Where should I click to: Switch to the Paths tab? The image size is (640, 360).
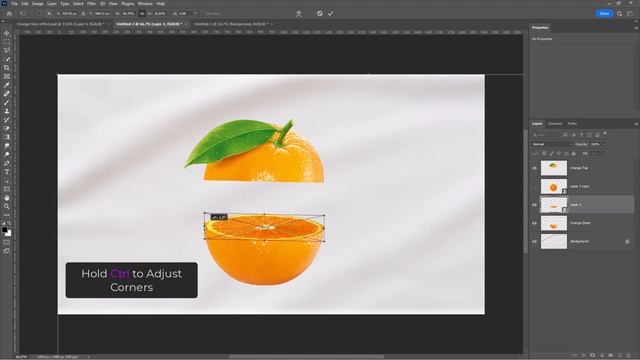[572, 124]
